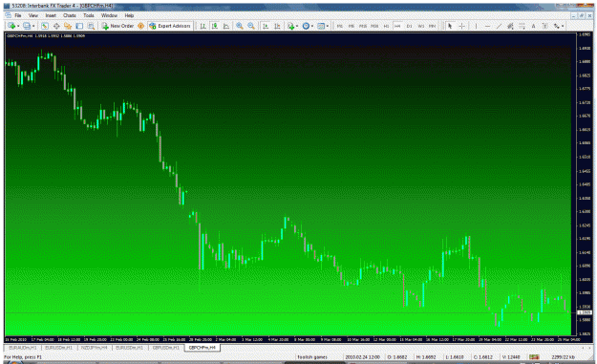Show the Market Watch window

tap(45, 26)
